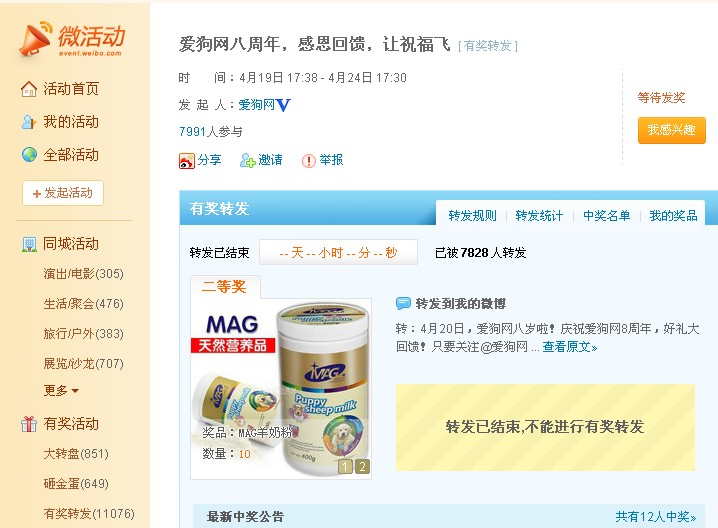Screen dimensions: 718x528
Task: Open 活动首页 via house icon
Action: point(29,89)
